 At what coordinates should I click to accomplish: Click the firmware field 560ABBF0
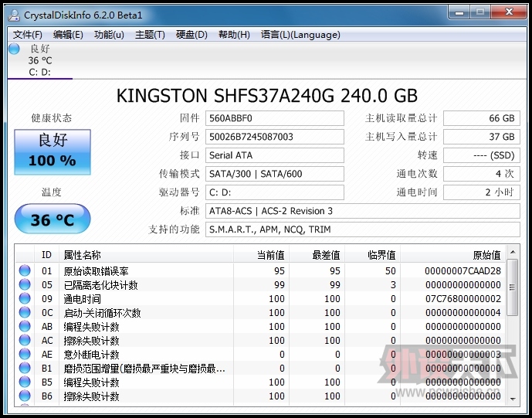point(274,118)
